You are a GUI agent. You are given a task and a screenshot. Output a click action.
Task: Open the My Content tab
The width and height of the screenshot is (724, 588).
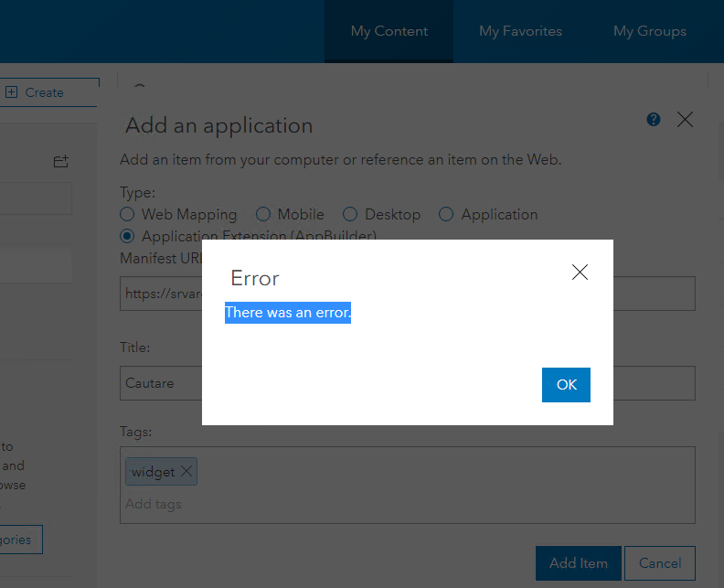(x=389, y=31)
